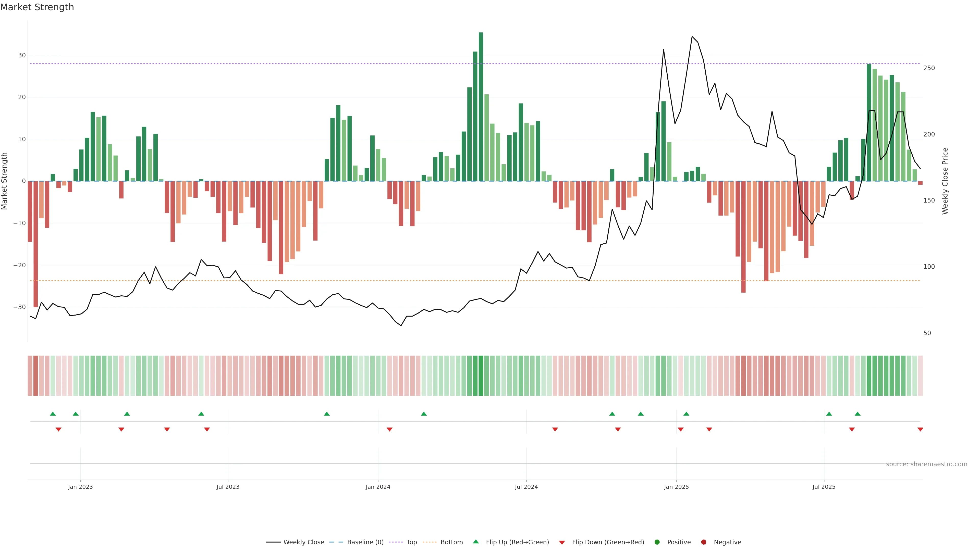Click the source: sharemaestro.com text
This screenshot has height=551, width=980.
tap(926, 464)
